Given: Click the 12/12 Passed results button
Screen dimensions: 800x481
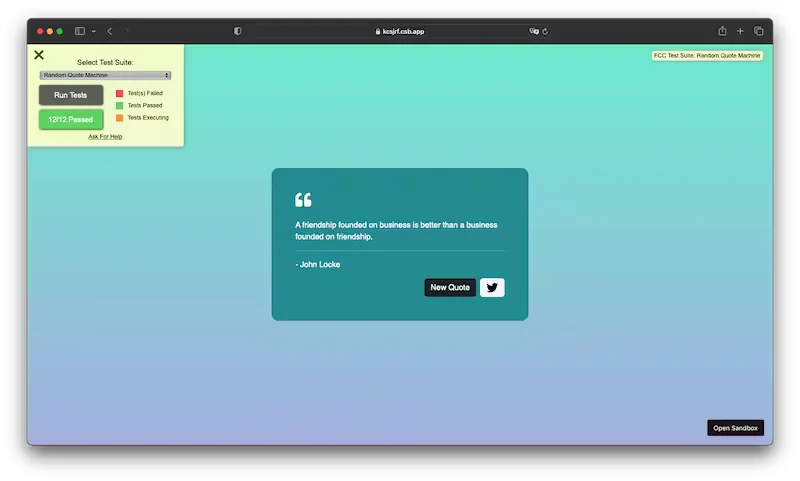Looking at the screenshot, I should 71,119.
